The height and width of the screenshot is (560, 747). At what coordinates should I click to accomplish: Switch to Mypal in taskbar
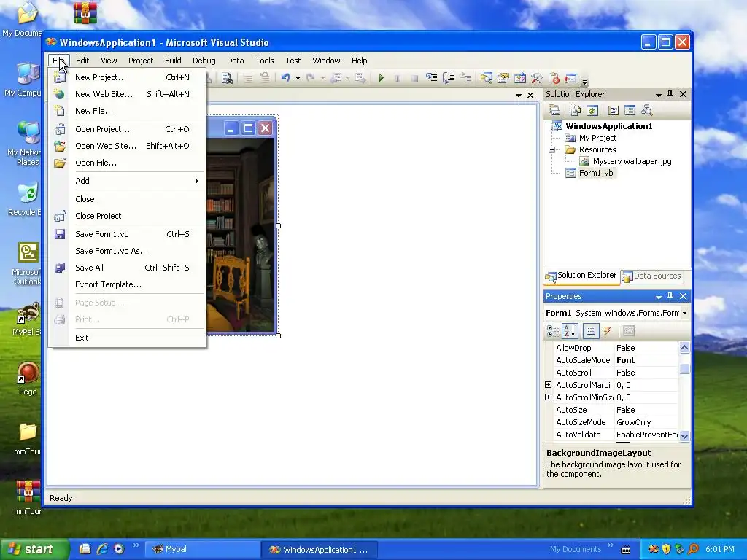[x=201, y=549]
